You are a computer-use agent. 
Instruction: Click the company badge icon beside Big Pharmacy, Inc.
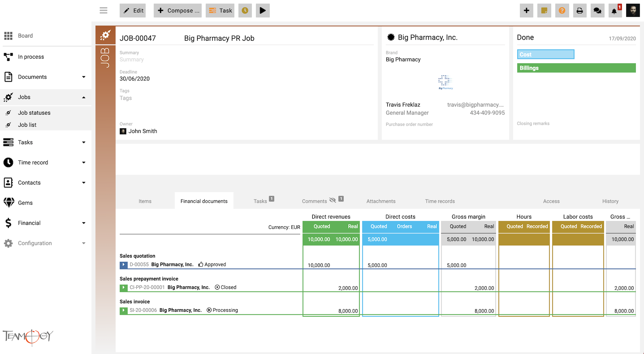pos(391,38)
